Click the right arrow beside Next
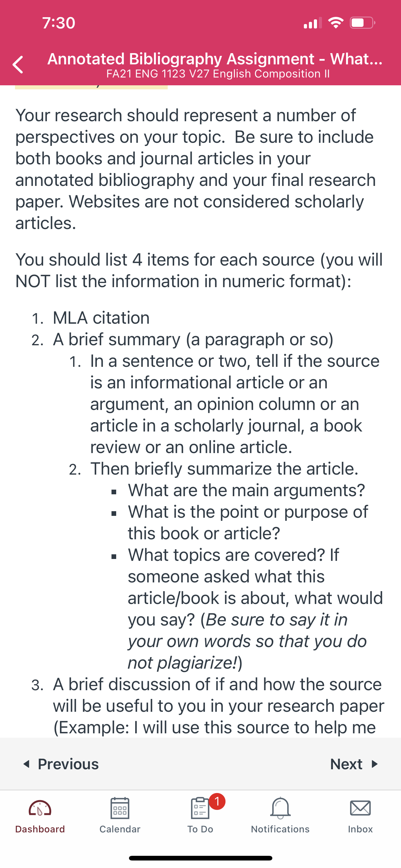The height and width of the screenshot is (868, 401). 375,764
